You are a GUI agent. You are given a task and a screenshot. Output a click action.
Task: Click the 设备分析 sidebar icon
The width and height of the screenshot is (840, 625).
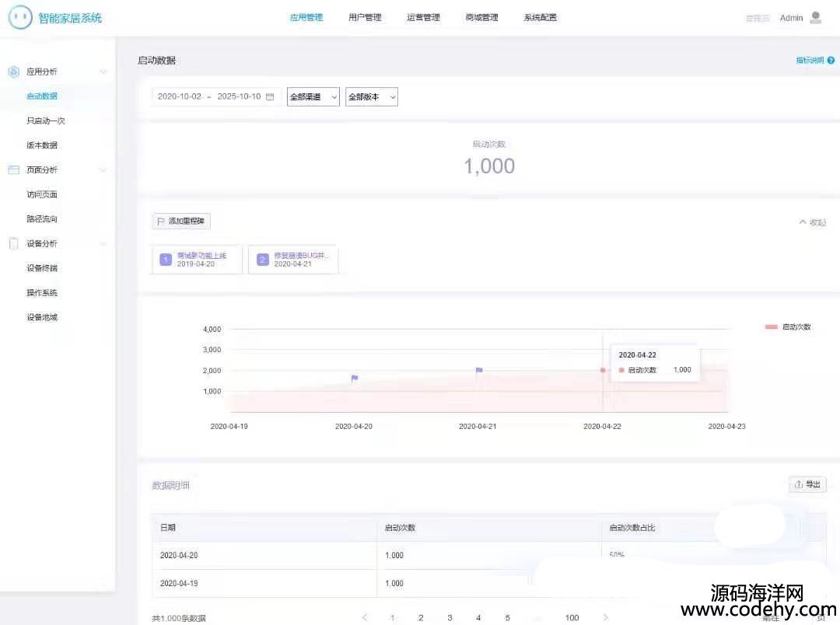tap(14, 243)
